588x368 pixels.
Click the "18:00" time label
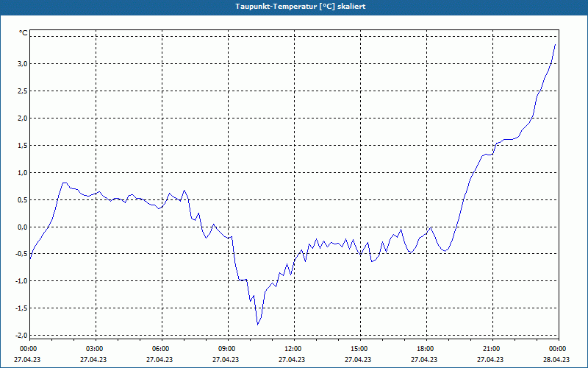pos(426,349)
